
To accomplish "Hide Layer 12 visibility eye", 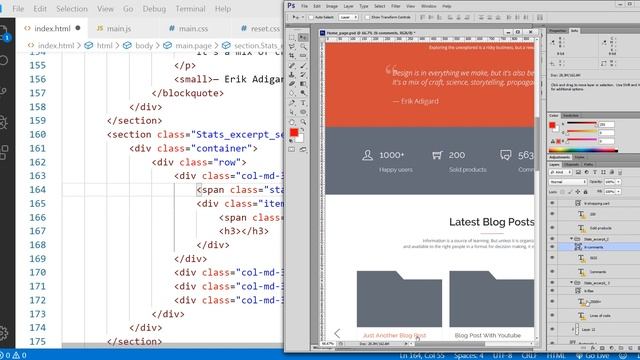I will pyautogui.click(x=552, y=329).
